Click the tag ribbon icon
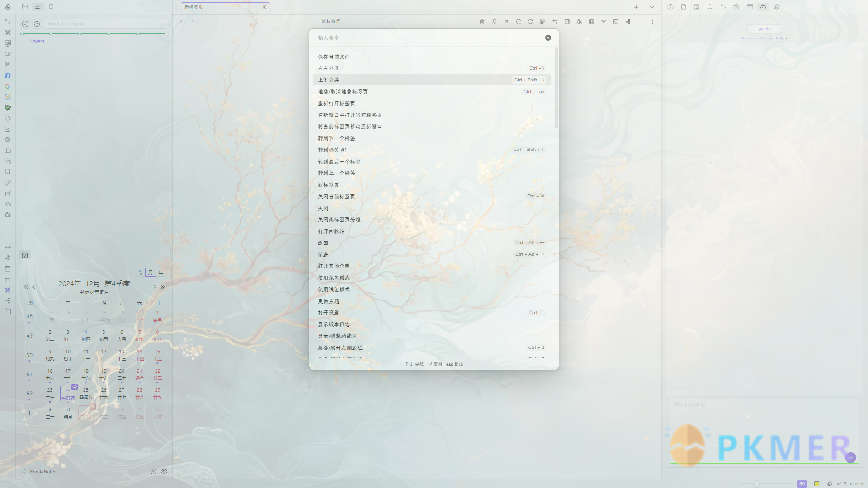 tap(8, 118)
